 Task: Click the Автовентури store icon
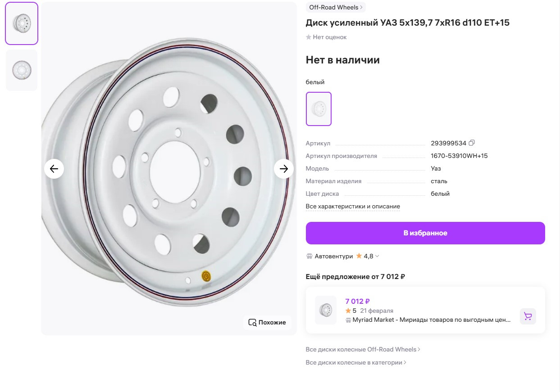point(310,256)
